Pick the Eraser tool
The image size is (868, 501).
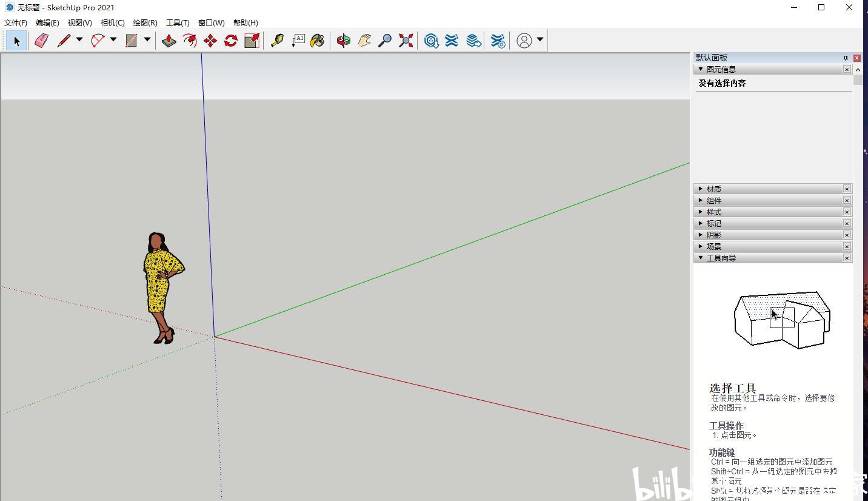pyautogui.click(x=41, y=41)
